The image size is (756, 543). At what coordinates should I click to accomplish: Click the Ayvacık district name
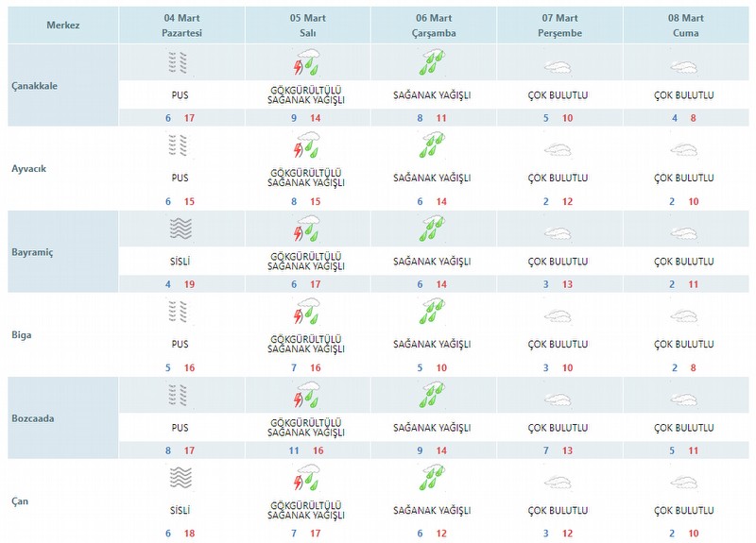coord(29,169)
